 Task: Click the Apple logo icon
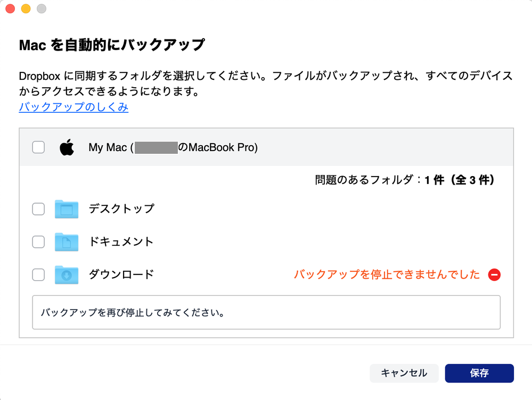[x=67, y=147]
